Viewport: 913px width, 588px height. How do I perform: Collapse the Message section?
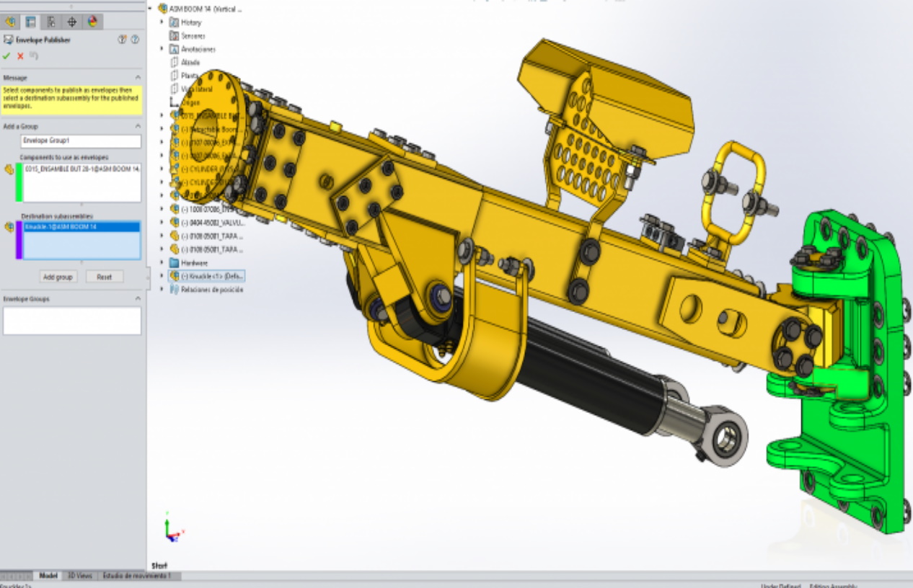click(x=137, y=78)
